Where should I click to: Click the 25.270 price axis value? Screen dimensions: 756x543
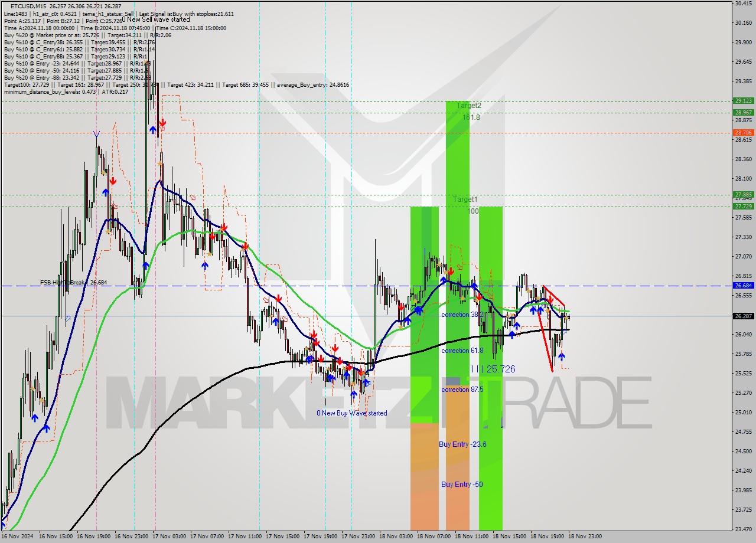click(743, 392)
